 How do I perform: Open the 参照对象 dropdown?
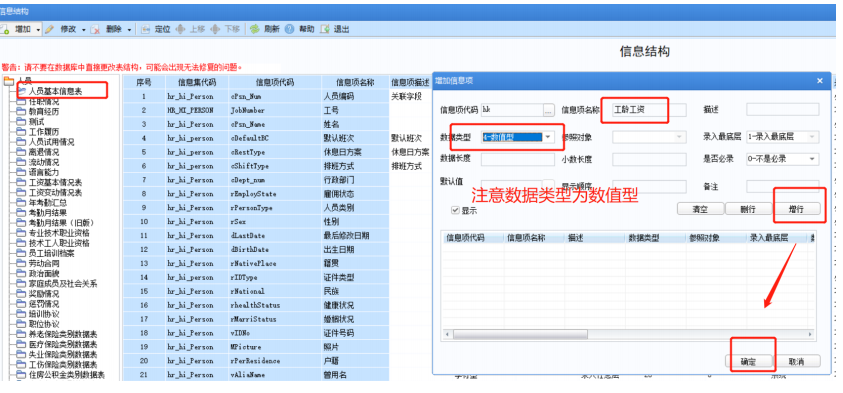(680, 137)
